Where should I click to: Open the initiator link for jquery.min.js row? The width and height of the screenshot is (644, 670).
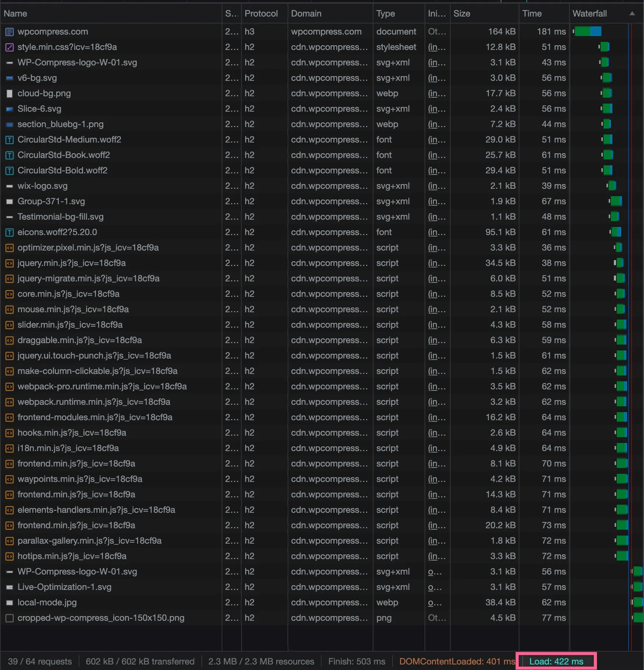tap(437, 263)
